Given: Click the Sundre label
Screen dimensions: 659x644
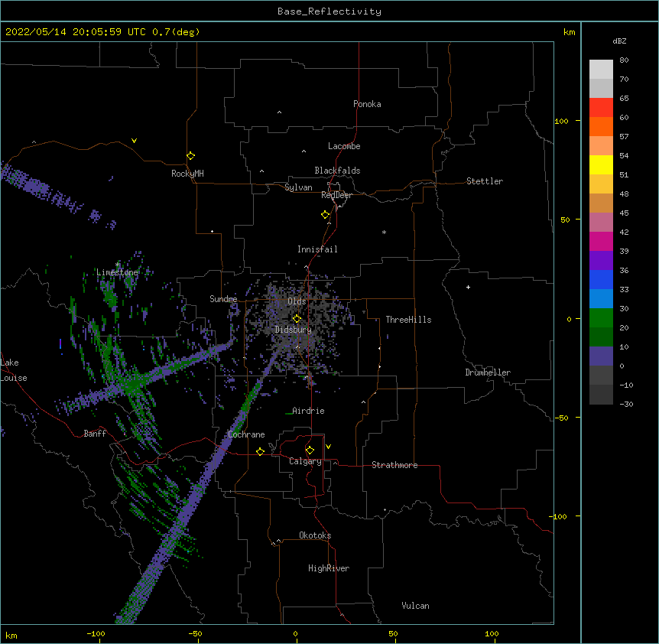Looking at the screenshot, I should [223, 299].
